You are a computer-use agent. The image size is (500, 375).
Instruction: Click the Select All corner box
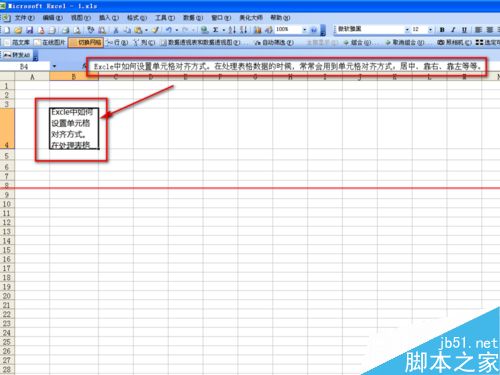coord(7,77)
